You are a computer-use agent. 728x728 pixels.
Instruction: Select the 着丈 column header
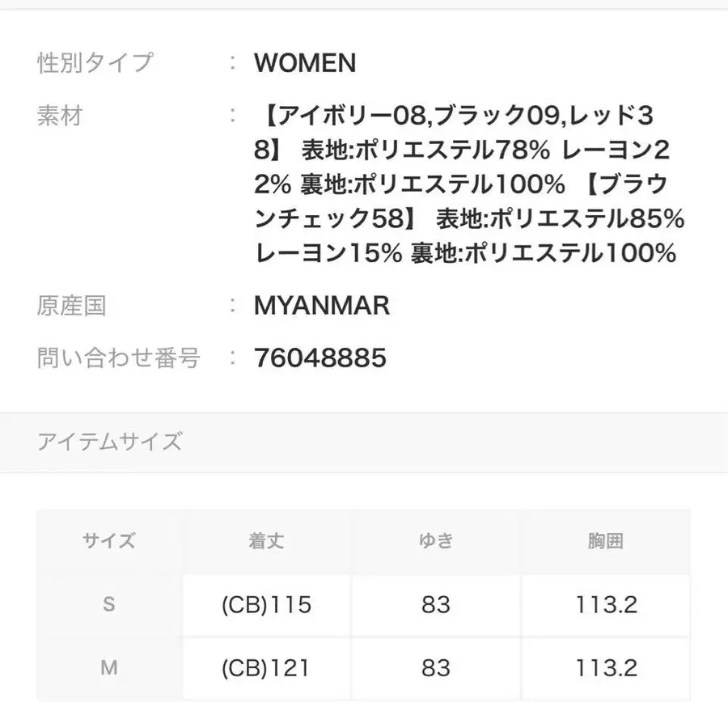pos(266,541)
